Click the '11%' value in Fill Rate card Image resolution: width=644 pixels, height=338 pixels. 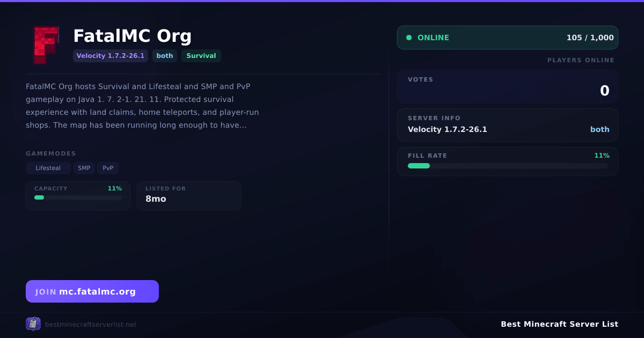click(x=602, y=156)
